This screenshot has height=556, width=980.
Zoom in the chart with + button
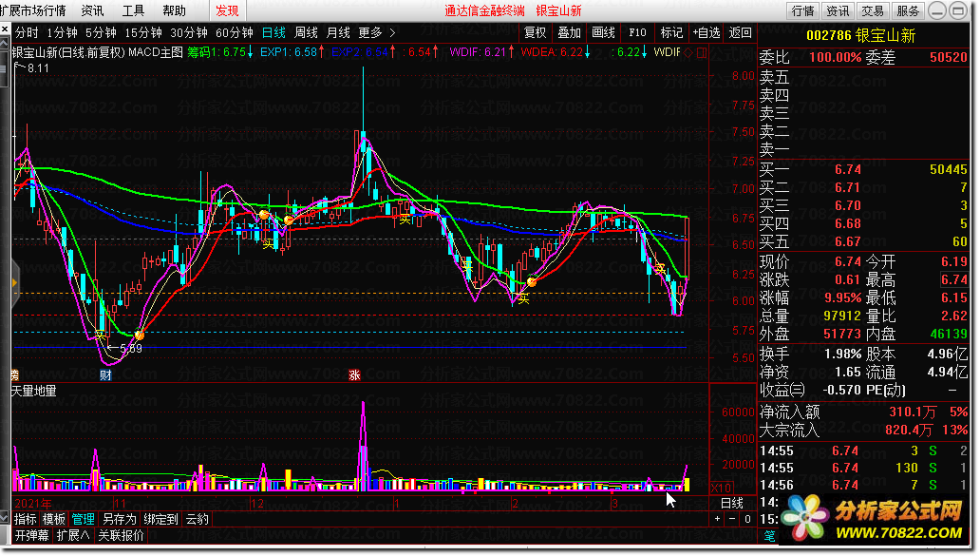pyautogui.click(x=717, y=519)
